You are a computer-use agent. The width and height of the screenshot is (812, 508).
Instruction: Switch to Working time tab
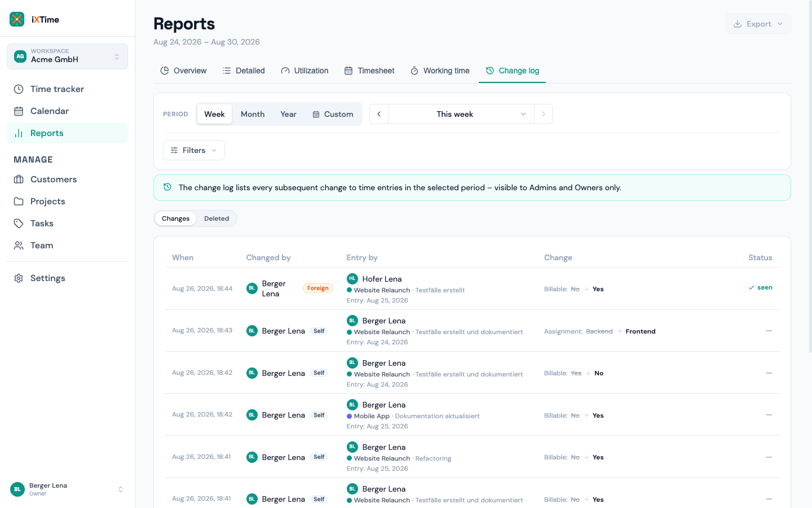click(x=440, y=71)
